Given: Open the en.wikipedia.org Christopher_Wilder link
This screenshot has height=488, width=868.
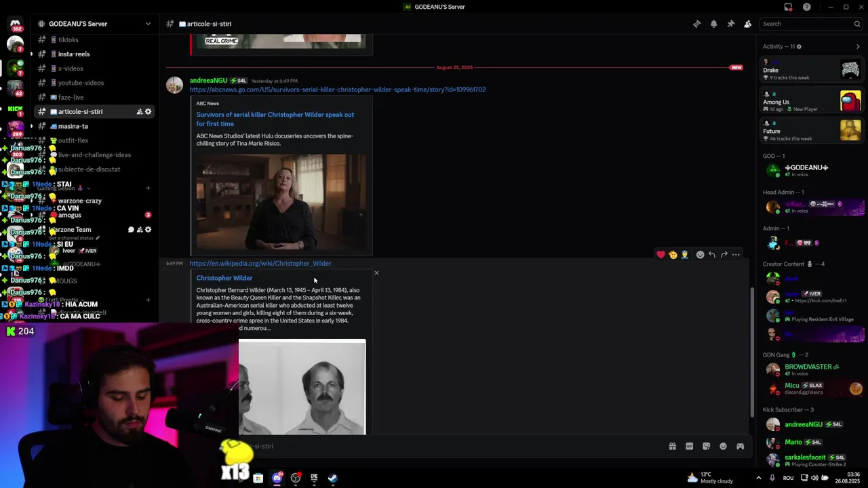Looking at the screenshot, I should (260, 264).
